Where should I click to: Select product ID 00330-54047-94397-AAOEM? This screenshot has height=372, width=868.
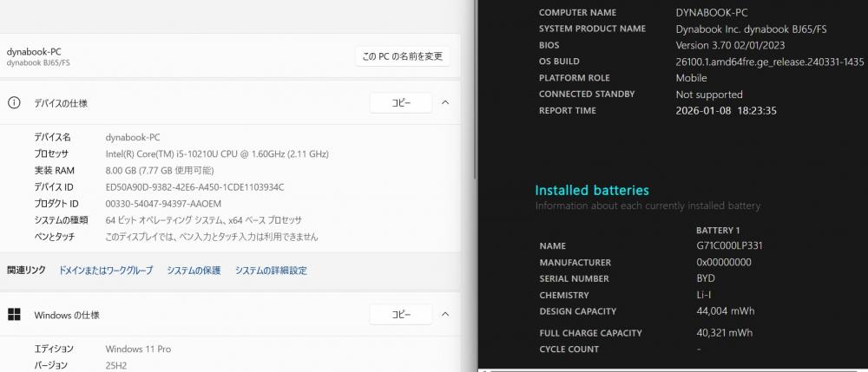coord(163,204)
